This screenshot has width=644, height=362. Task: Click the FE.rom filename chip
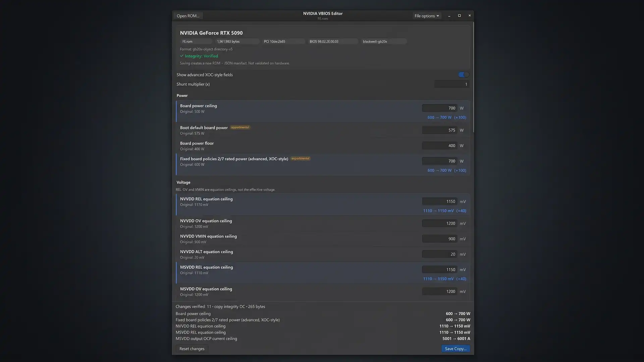click(196, 42)
